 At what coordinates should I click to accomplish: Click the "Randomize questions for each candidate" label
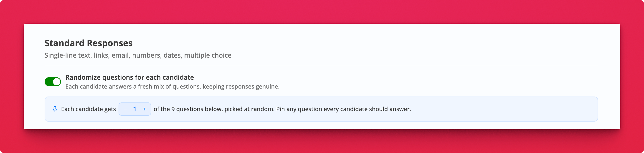[129, 77]
